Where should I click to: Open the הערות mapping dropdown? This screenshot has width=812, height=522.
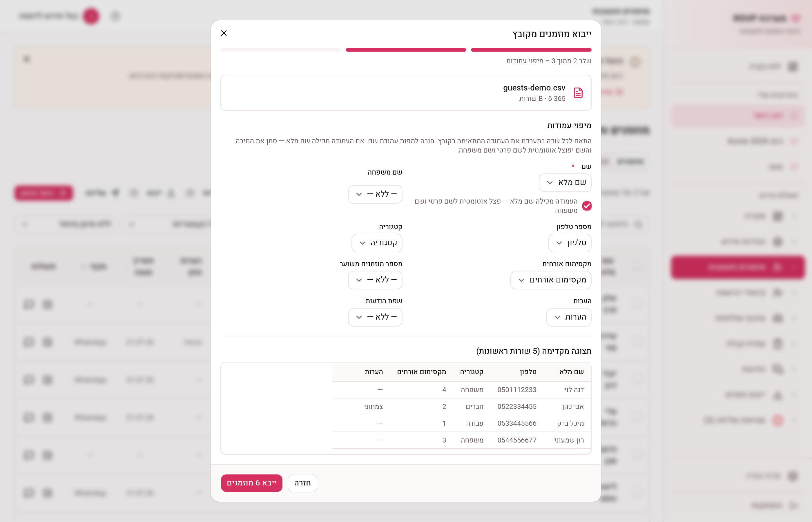tap(569, 317)
